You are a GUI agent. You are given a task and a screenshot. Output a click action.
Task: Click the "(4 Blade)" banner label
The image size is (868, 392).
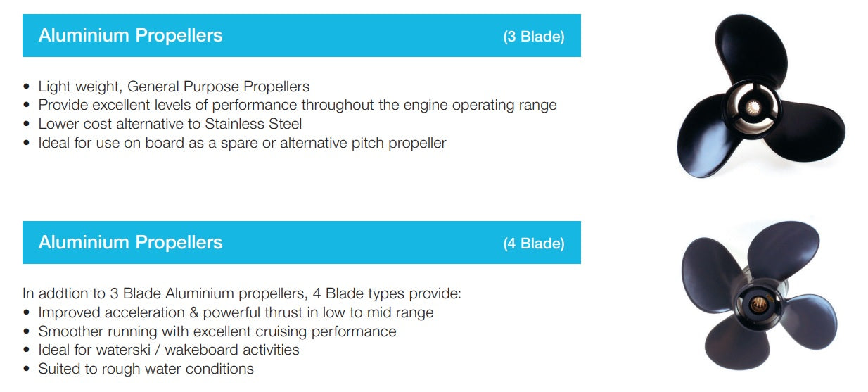[x=533, y=244]
